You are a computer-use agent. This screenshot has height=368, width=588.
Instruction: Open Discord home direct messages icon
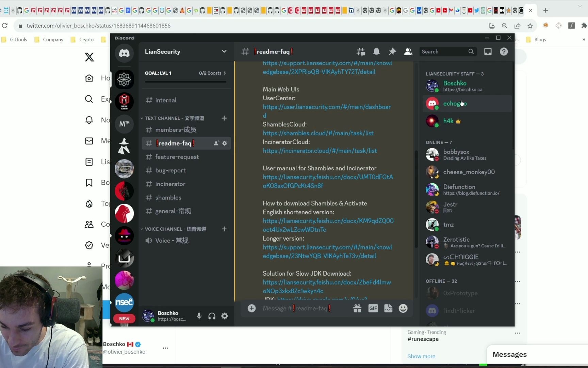124,53
